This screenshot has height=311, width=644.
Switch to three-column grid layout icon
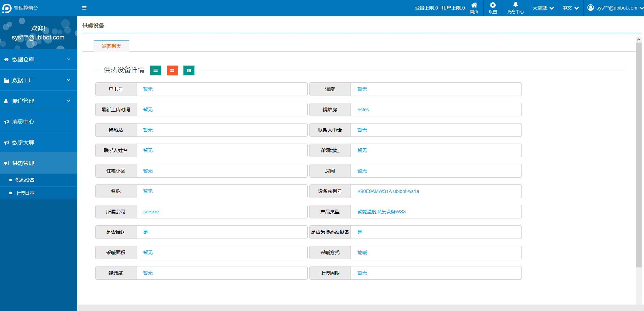click(189, 70)
